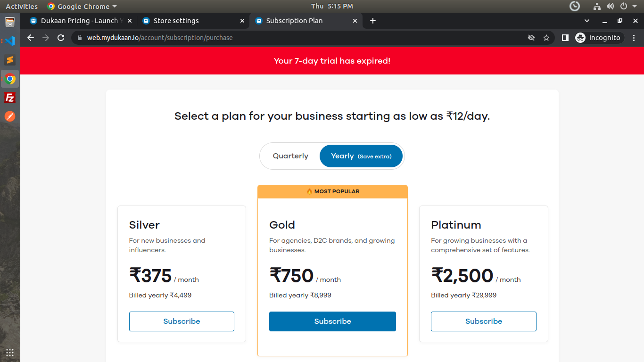Select Yearly billing option
The image size is (644, 362).
(361, 156)
